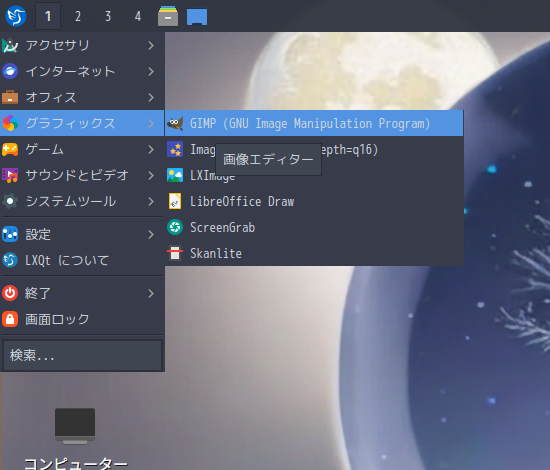This screenshot has height=470, width=550.
Task: Expand the ゲーム submenu arrow
Action: 151,149
